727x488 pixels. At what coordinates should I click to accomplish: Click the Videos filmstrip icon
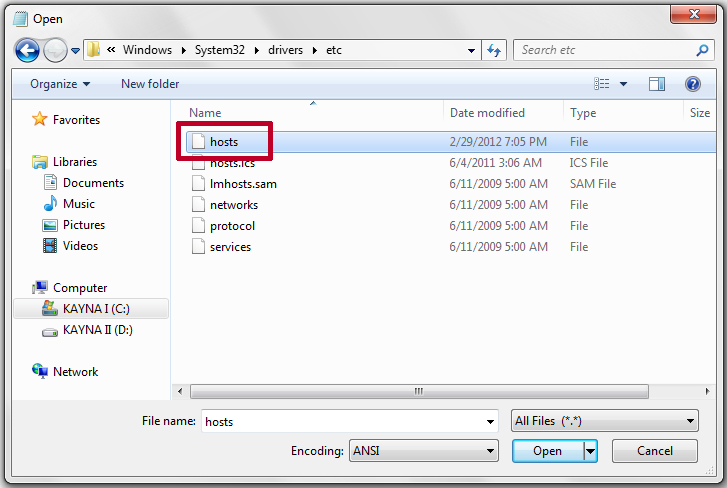(x=50, y=246)
